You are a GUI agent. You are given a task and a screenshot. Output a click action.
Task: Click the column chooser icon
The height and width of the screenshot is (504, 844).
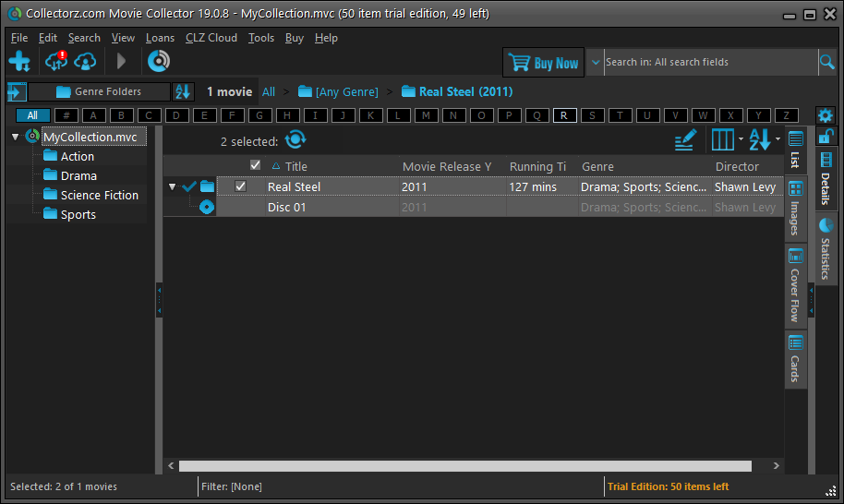tap(722, 140)
